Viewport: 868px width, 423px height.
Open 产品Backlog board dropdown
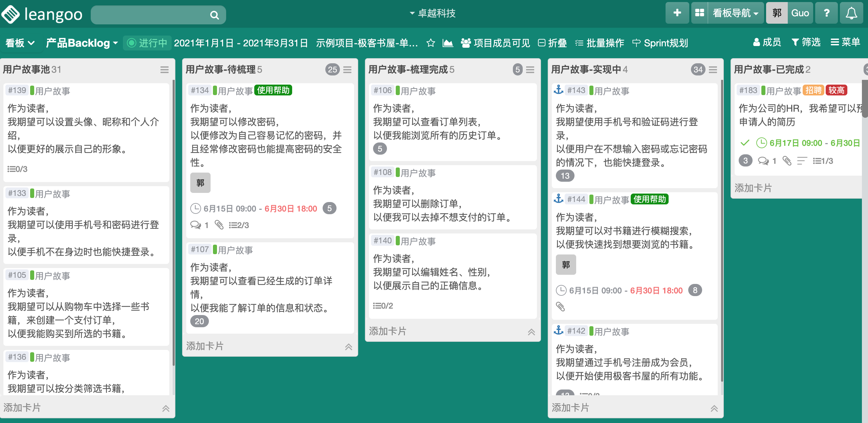82,43
